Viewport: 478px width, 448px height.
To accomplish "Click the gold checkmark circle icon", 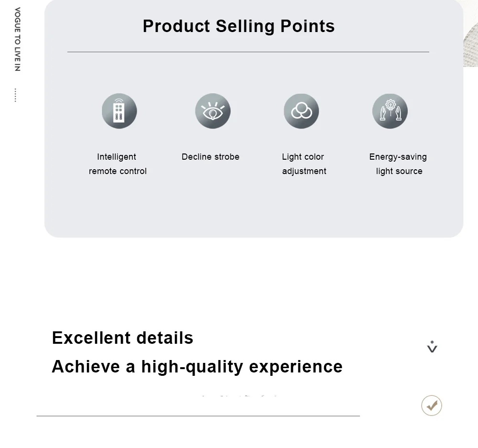I will [431, 405].
